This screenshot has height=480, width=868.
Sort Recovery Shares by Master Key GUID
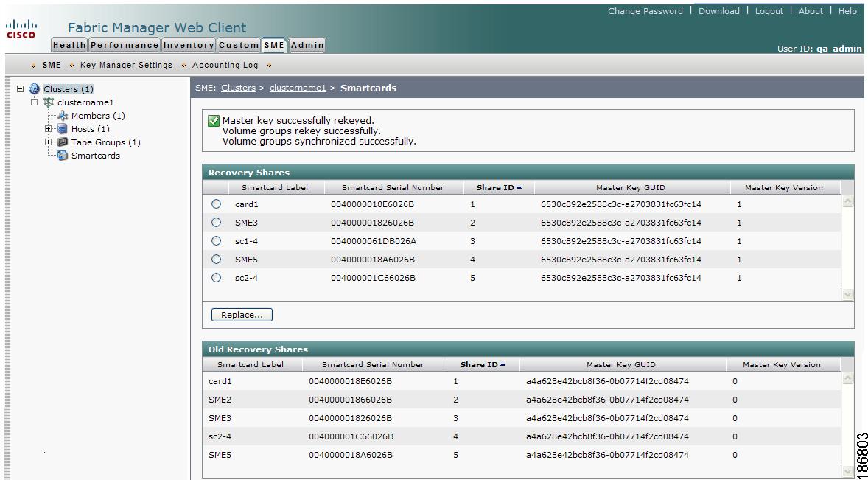tap(631, 188)
